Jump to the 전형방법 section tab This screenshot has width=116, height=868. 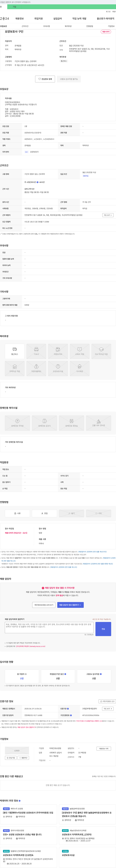(x=90, y=26)
